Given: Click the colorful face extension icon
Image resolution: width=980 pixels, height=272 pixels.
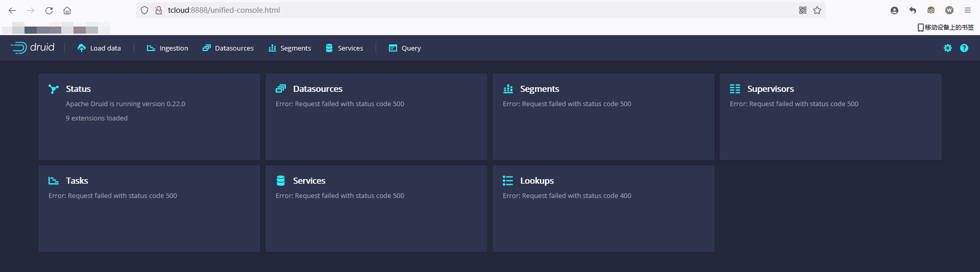Looking at the screenshot, I should coord(931,10).
